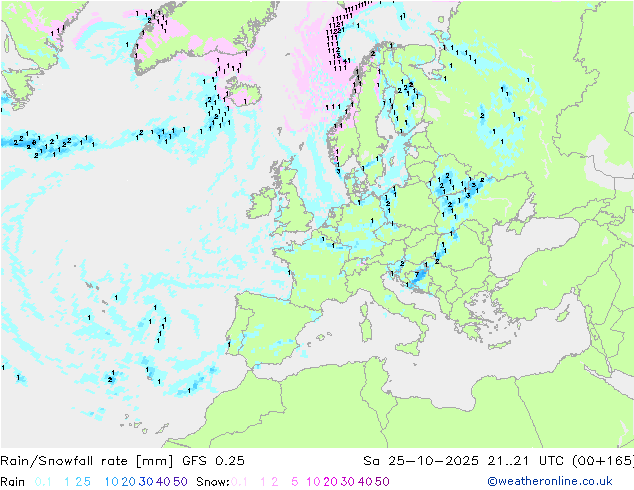Pick the Rain legend value 20
The width and height of the screenshot is (634, 490).
tap(128, 482)
